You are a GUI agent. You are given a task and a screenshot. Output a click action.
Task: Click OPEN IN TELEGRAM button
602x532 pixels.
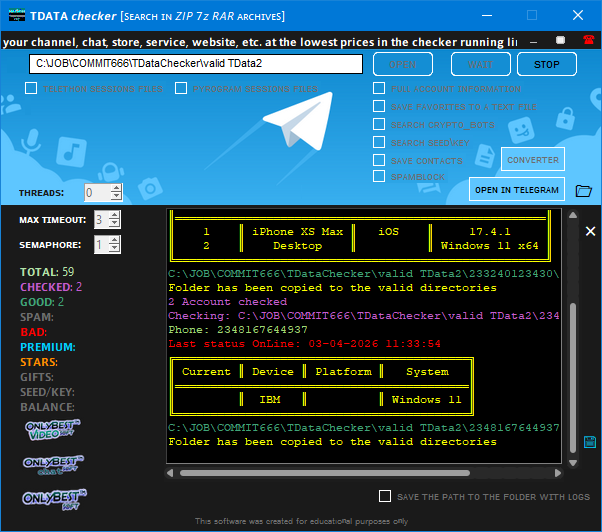click(x=517, y=189)
